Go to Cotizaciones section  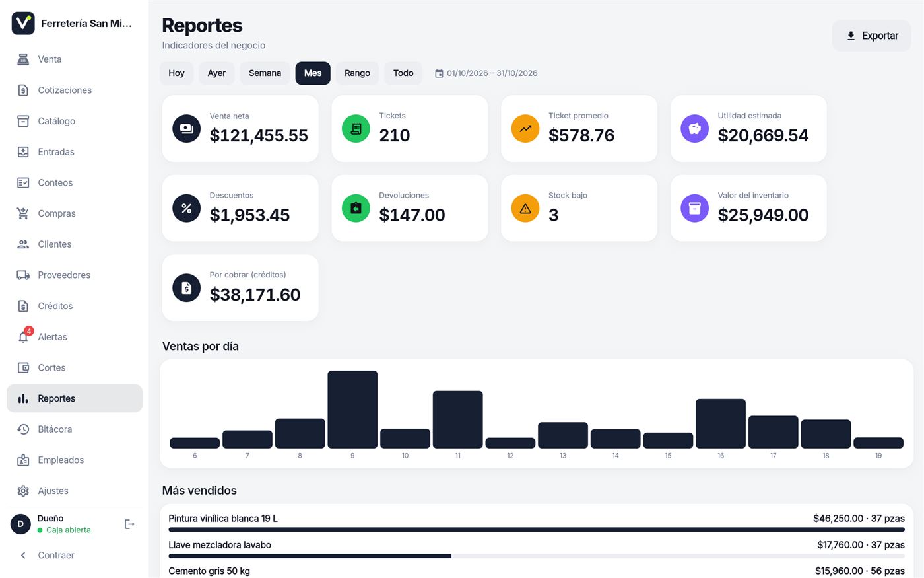coord(75,90)
